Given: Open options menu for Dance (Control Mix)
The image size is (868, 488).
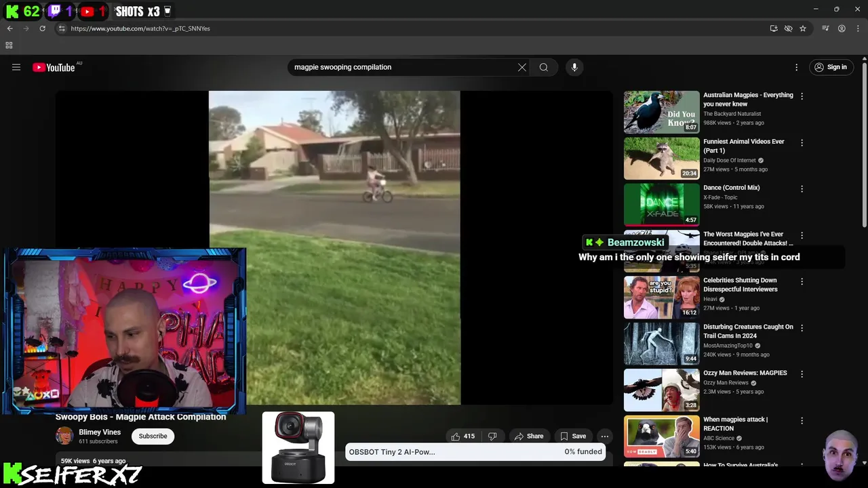Looking at the screenshot, I should pos(802,189).
